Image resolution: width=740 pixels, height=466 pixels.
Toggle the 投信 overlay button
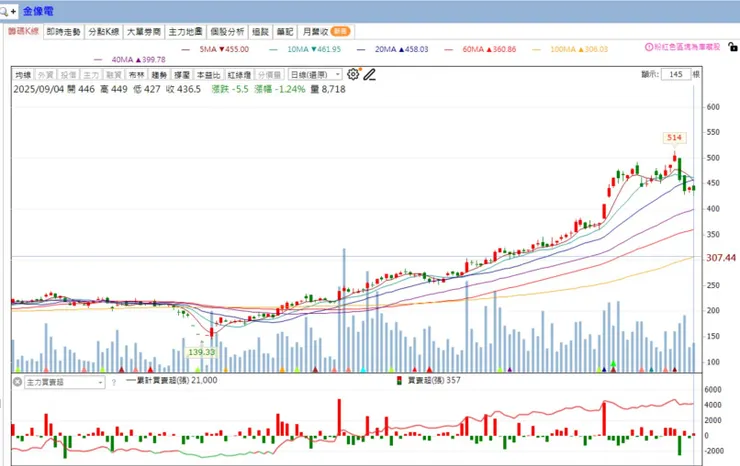(x=68, y=75)
